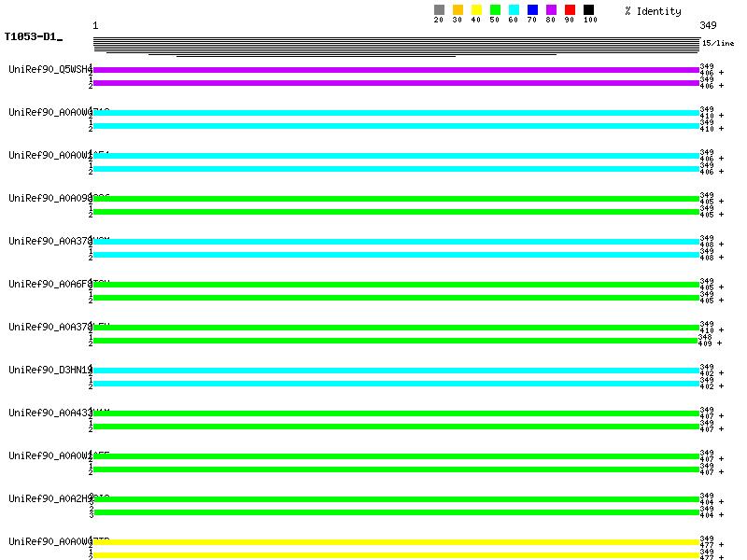Pick the blue 70% identity legend swatch
The height and width of the screenshot is (560, 747).
coord(532,10)
